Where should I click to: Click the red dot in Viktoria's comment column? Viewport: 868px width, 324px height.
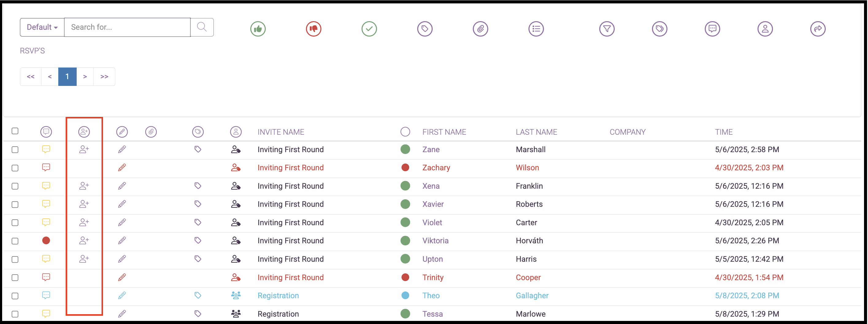point(46,241)
